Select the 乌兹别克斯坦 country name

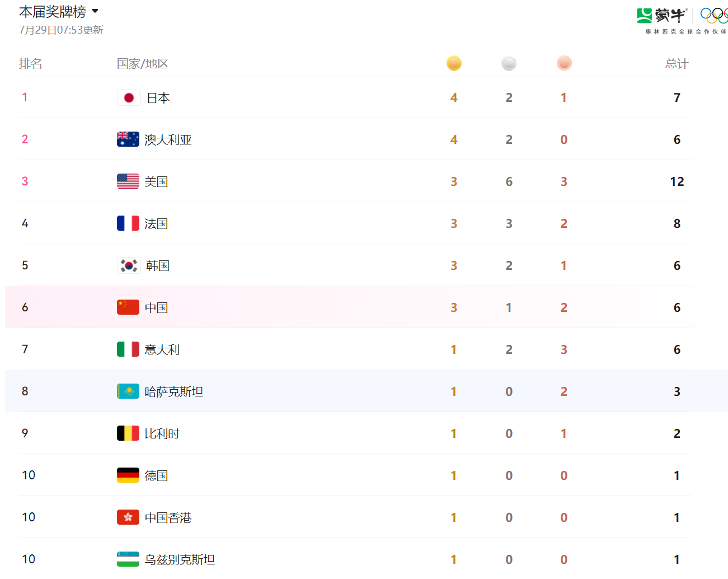pyautogui.click(x=180, y=559)
